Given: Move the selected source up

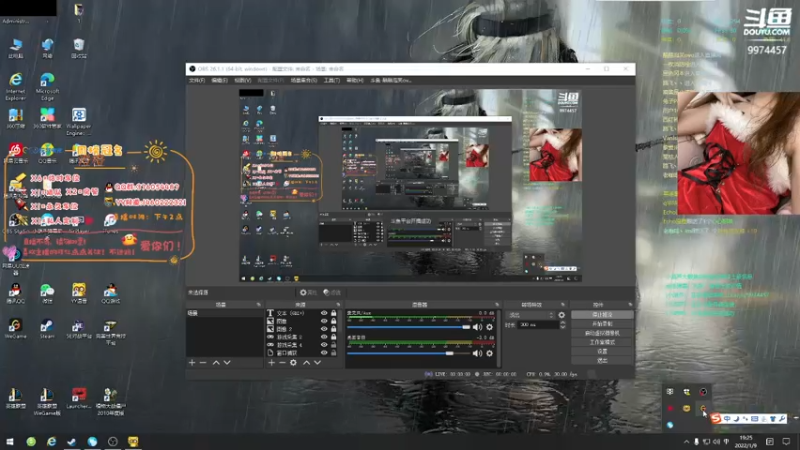Looking at the screenshot, I should click(x=306, y=363).
